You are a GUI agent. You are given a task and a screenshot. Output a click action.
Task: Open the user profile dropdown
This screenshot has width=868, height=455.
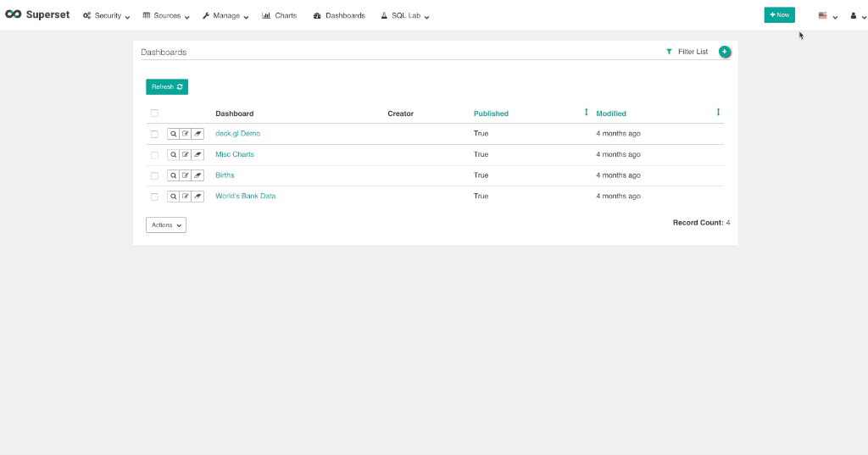pyautogui.click(x=858, y=15)
